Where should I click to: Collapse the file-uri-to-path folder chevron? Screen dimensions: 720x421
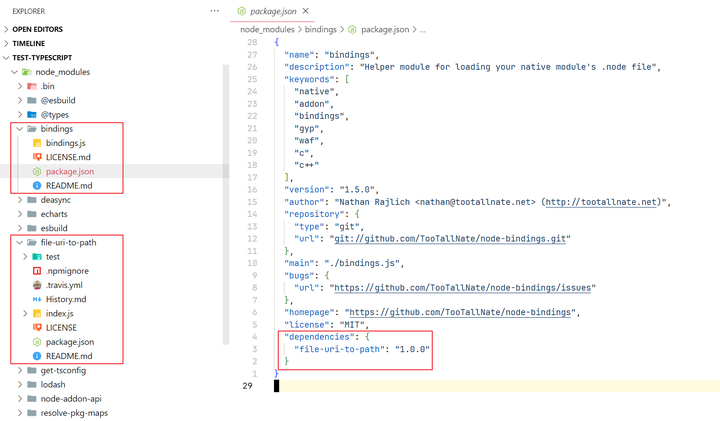click(20, 242)
